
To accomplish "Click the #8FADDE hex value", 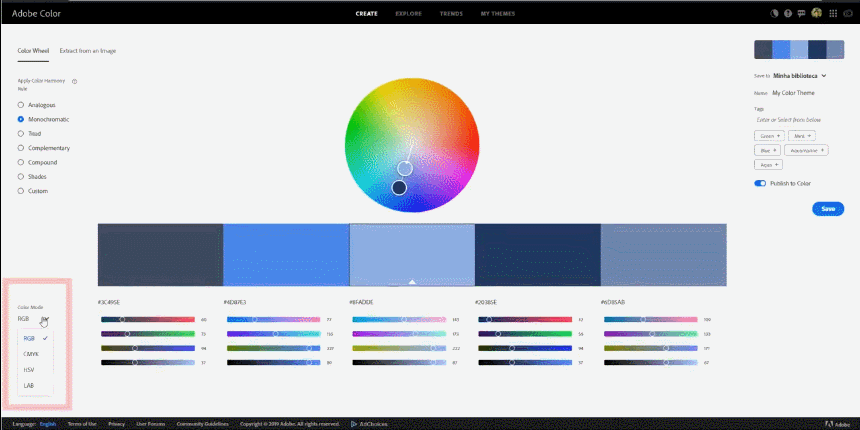I will pyautogui.click(x=361, y=302).
